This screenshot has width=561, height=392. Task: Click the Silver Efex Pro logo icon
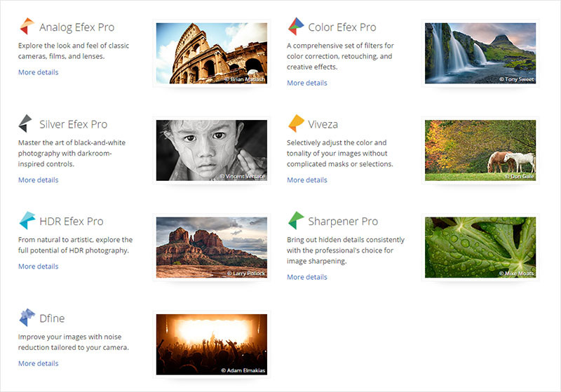26,123
